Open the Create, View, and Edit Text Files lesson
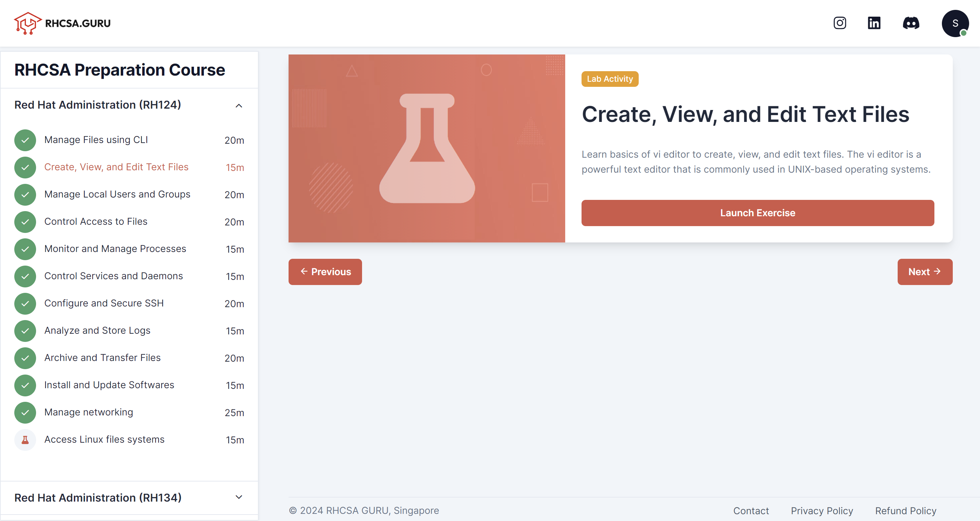Image resolution: width=980 pixels, height=521 pixels. [x=116, y=167]
